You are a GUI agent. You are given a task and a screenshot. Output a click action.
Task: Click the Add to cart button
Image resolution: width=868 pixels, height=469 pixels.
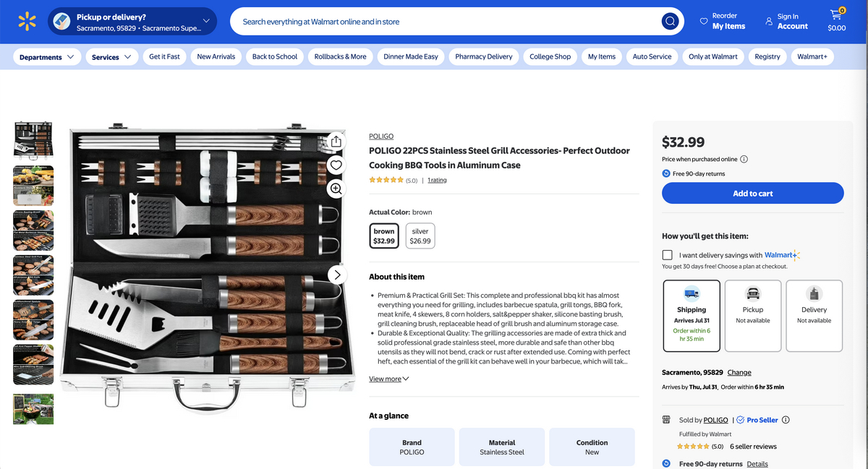[752, 193]
